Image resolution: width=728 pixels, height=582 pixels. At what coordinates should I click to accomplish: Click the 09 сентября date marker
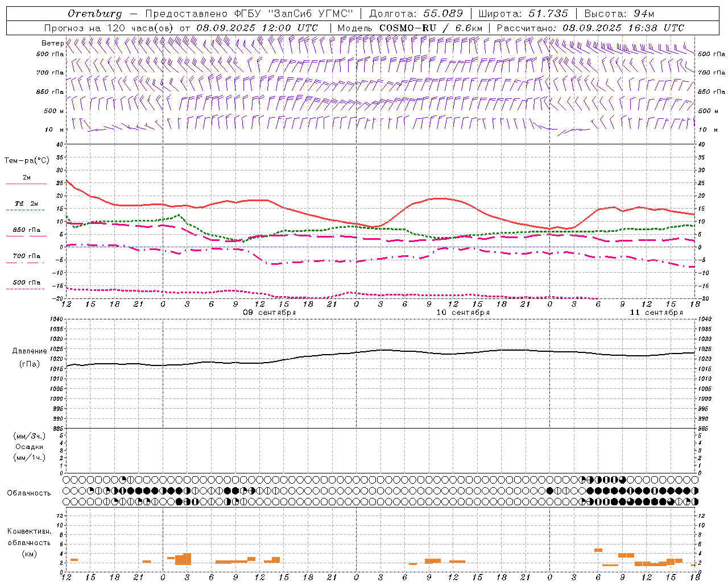(270, 313)
